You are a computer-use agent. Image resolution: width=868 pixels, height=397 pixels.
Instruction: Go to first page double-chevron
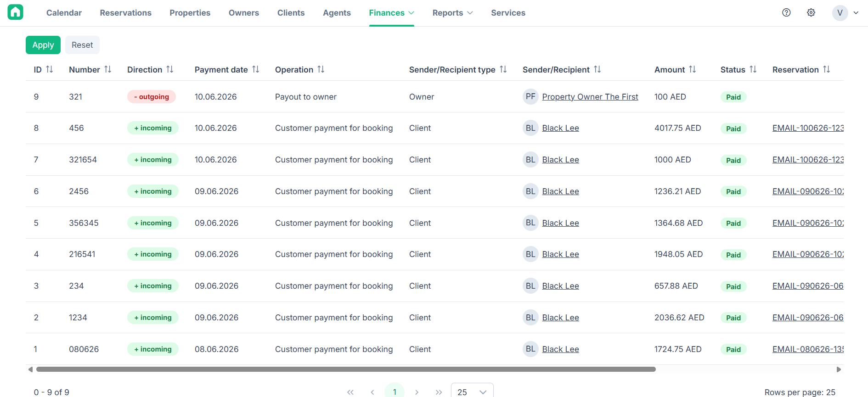350,392
